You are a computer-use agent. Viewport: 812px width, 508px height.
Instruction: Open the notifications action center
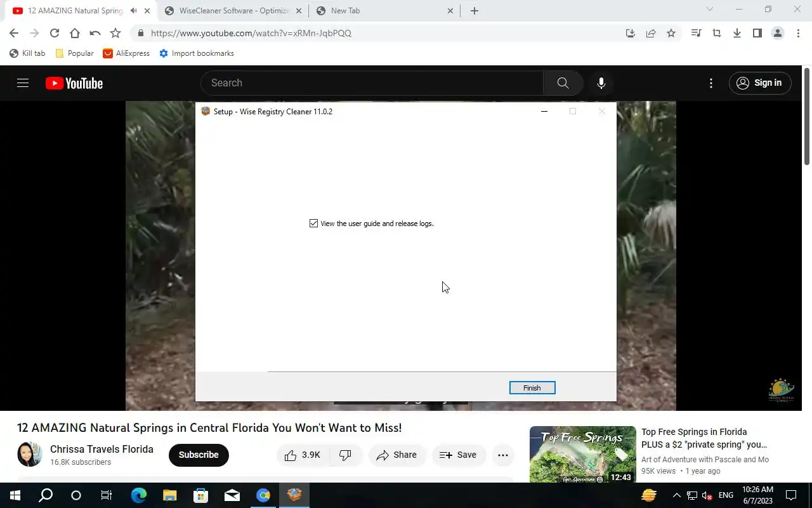click(791, 495)
